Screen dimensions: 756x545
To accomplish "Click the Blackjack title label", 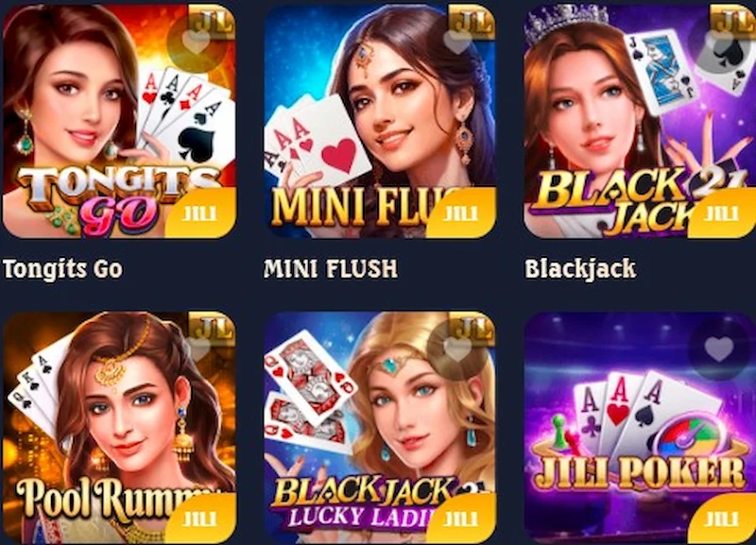I will coord(580,269).
